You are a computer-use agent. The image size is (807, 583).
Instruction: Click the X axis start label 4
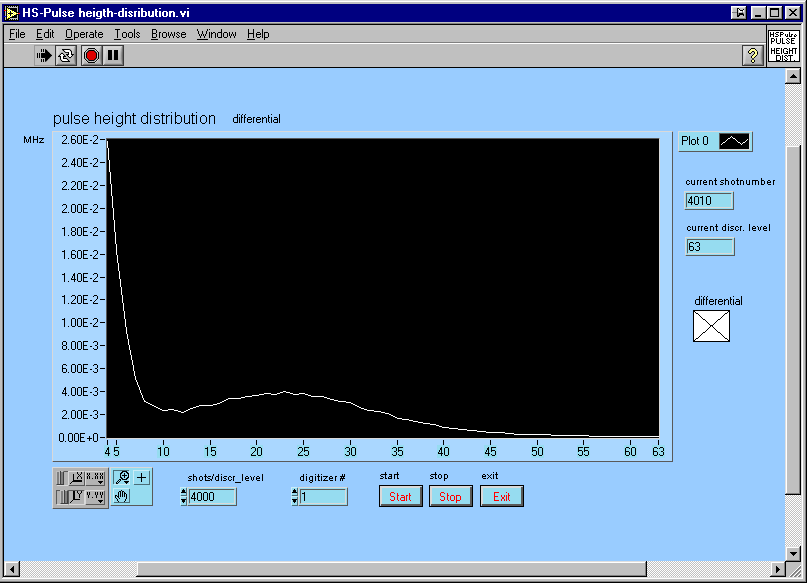pos(108,452)
